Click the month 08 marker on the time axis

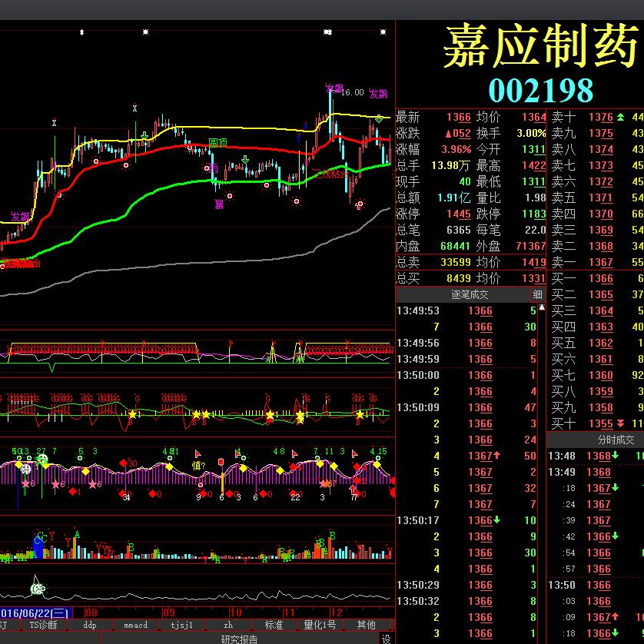point(91,612)
